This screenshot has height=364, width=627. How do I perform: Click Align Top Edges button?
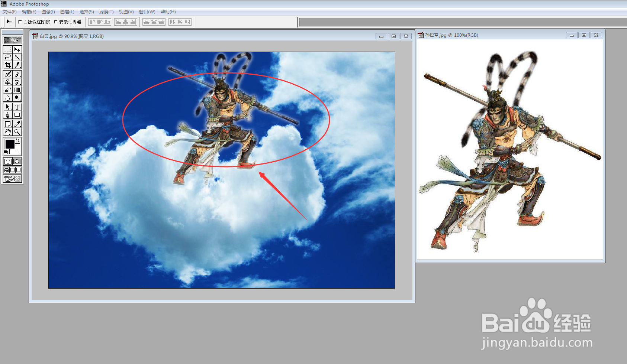(x=92, y=22)
